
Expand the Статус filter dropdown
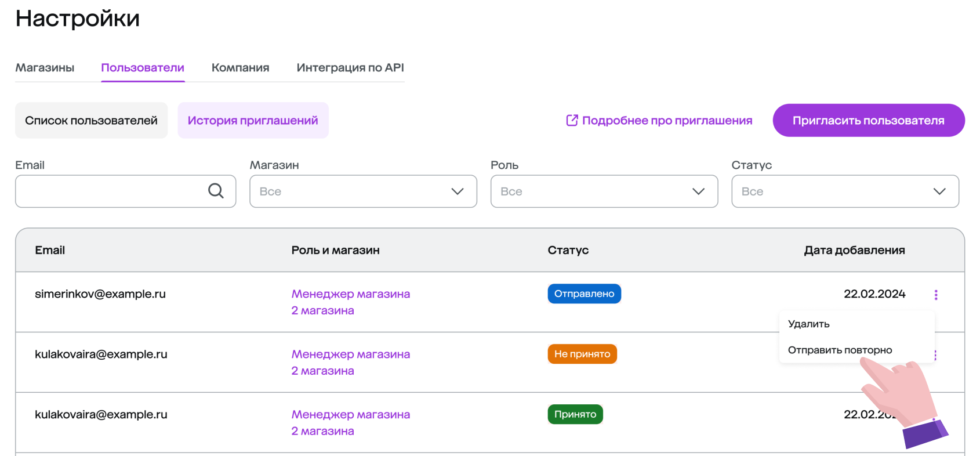coord(845,191)
